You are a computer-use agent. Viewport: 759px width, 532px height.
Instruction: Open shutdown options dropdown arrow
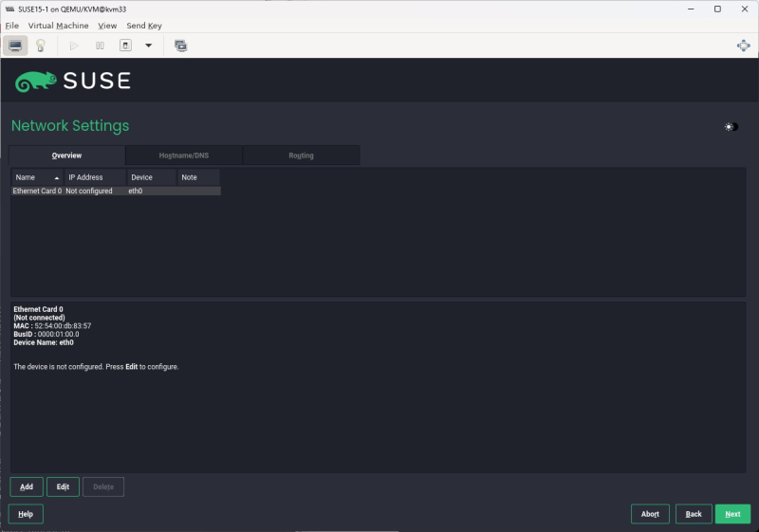tap(149, 46)
